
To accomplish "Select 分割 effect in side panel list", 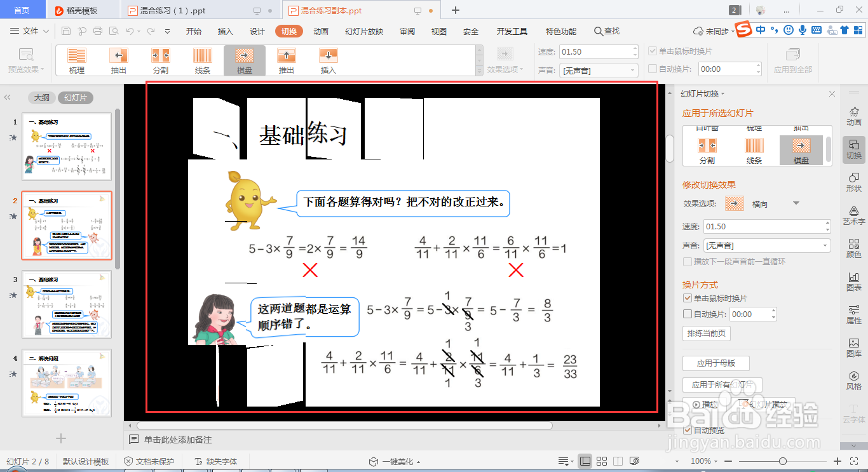I will point(707,151).
